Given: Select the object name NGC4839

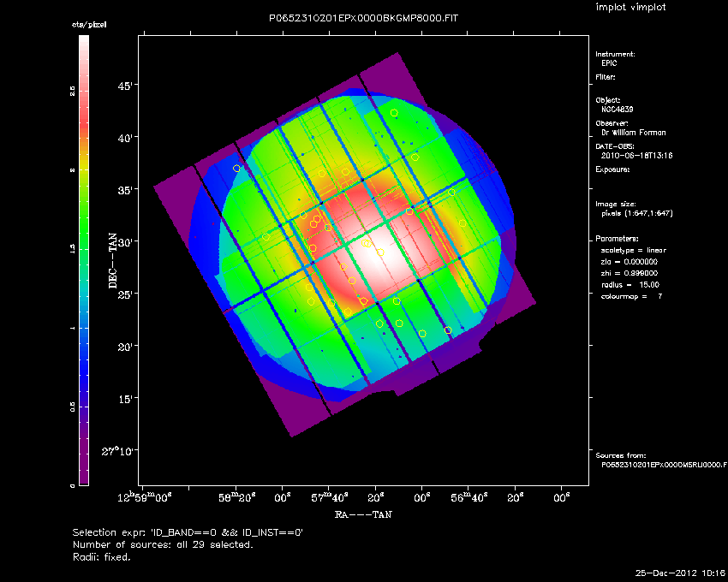Looking at the screenshot, I should 617,110.
